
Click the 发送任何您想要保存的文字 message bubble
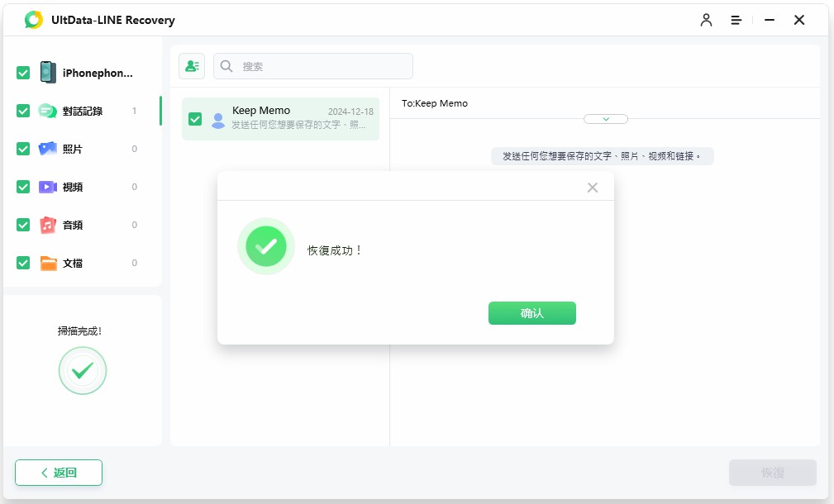[x=602, y=156]
